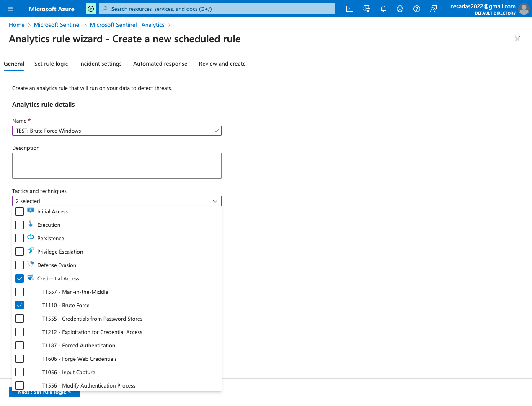Switch to the Set rule logic tab
This screenshot has height=406, width=532.
point(51,64)
